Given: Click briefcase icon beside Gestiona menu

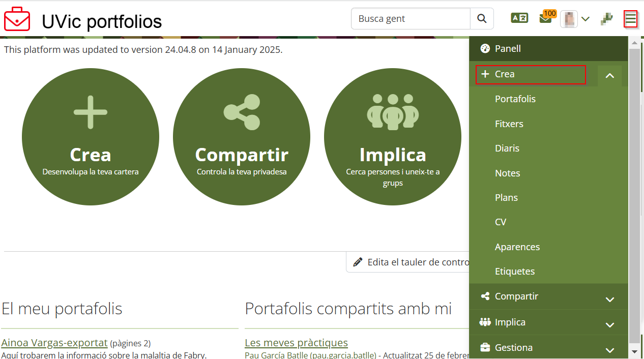Looking at the screenshot, I should tap(485, 348).
